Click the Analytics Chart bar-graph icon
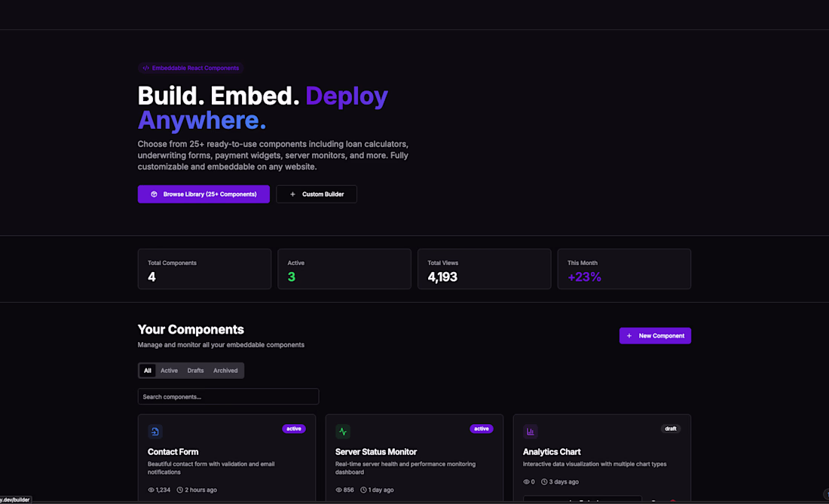 pyautogui.click(x=531, y=432)
